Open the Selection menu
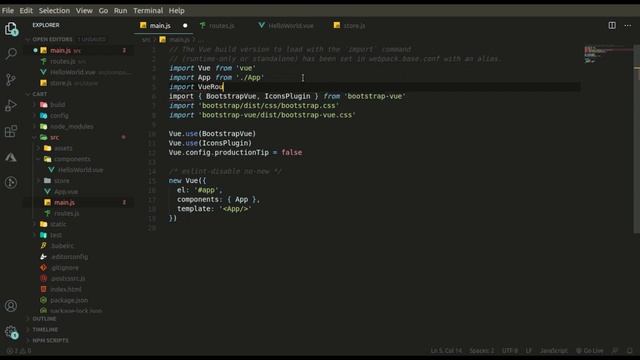The width and height of the screenshot is (640, 360). click(x=54, y=11)
